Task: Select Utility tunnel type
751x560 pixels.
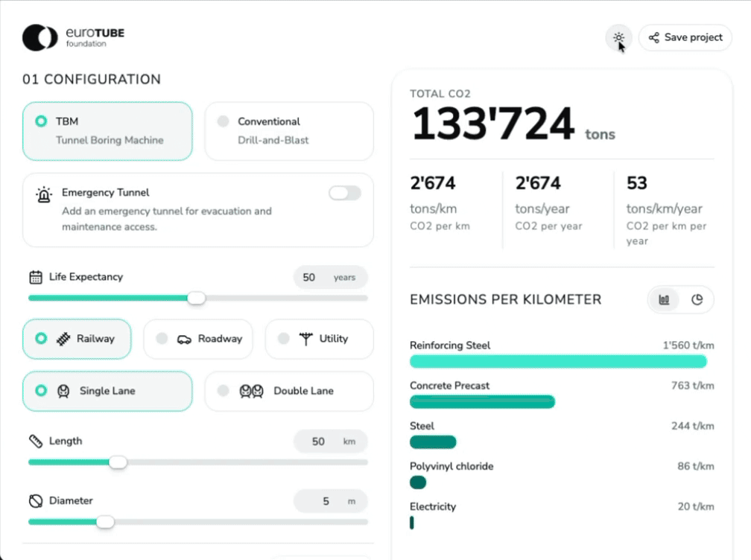Action: [x=319, y=339]
